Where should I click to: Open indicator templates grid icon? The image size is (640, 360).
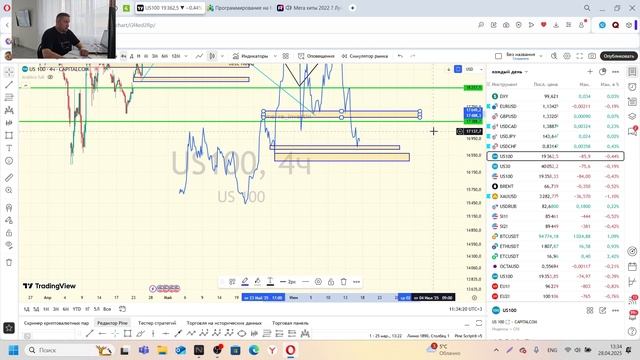(x=286, y=56)
